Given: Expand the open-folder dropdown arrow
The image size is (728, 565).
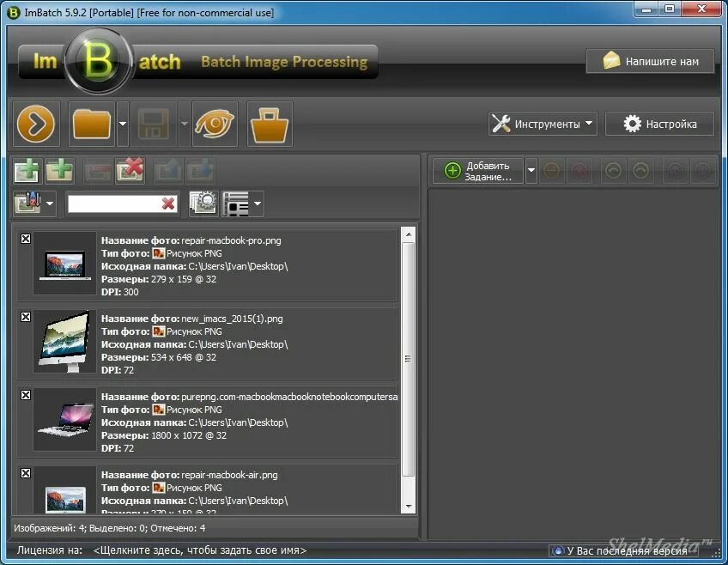Looking at the screenshot, I should pyautogui.click(x=123, y=124).
